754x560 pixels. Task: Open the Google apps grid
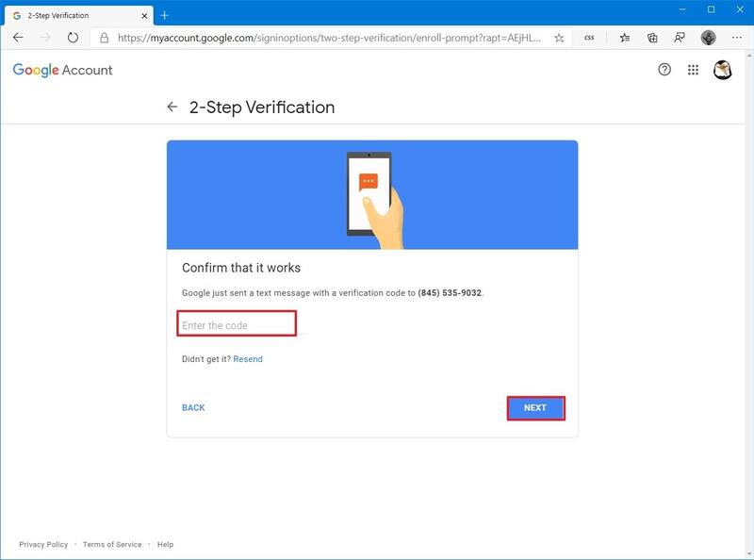pyautogui.click(x=692, y=71)
